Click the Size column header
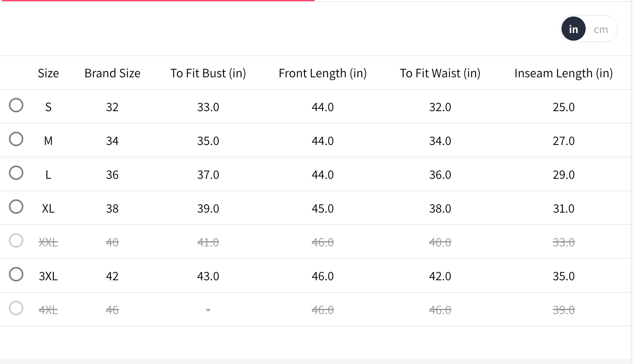Screen dimensions: 634x364 pyautogui.click(x=48, y=73)
